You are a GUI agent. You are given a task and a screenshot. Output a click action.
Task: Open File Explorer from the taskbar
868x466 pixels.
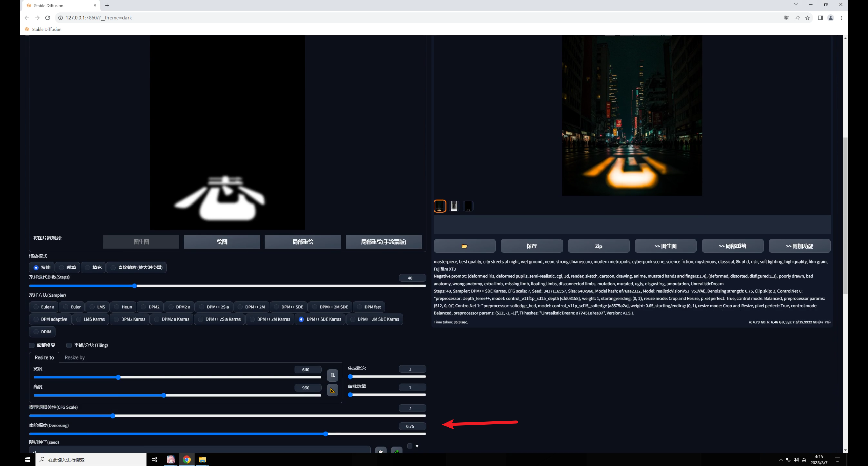pos(202,460)
